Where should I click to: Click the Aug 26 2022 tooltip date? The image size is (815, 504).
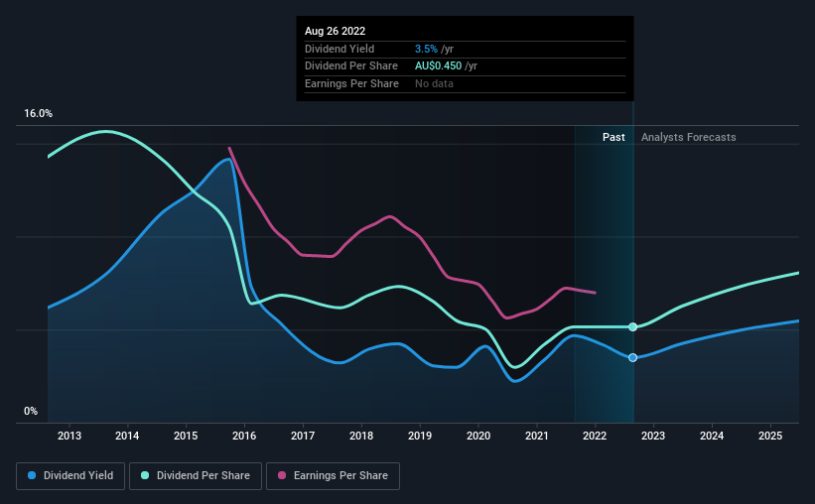(x=335, y=31)
